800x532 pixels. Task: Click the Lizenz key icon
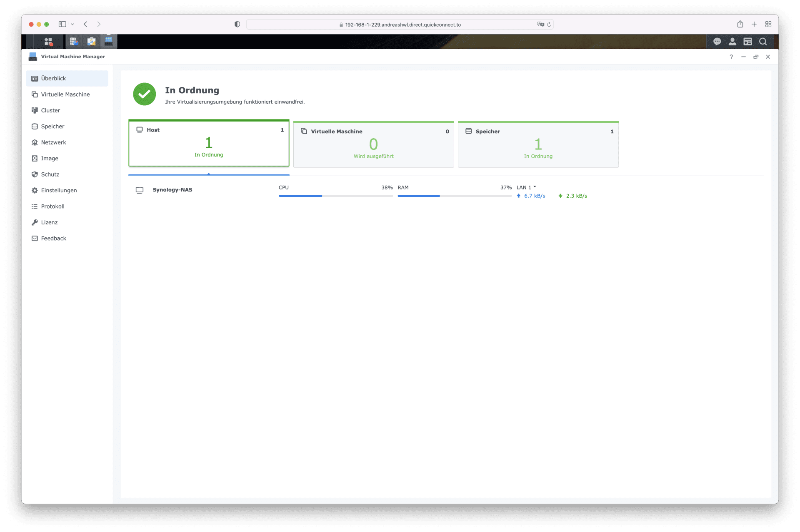click(35, 223)
